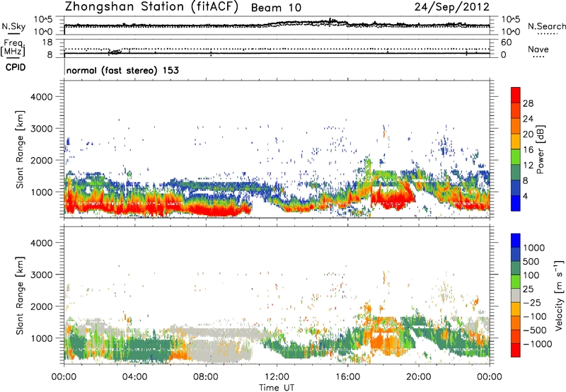
Task: Click the 'N.Search' legend label
Action: click(546, 26)
